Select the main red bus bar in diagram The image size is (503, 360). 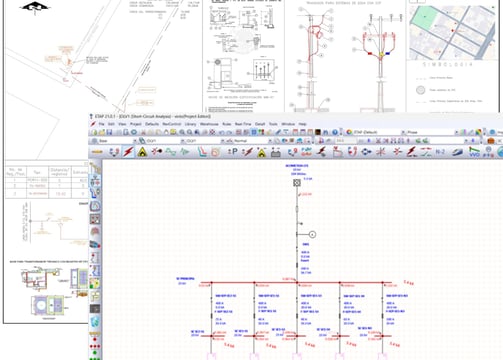[x=297, y=283]
